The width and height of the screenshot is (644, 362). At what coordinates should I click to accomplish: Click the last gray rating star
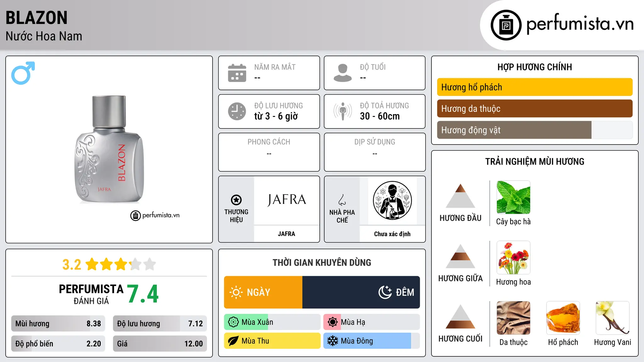click(x=150, y=264)
